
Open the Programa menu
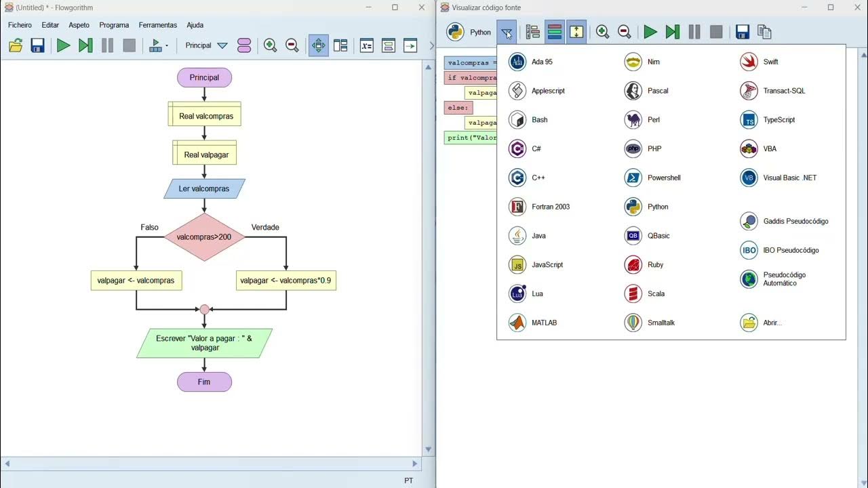pos(114,25)
